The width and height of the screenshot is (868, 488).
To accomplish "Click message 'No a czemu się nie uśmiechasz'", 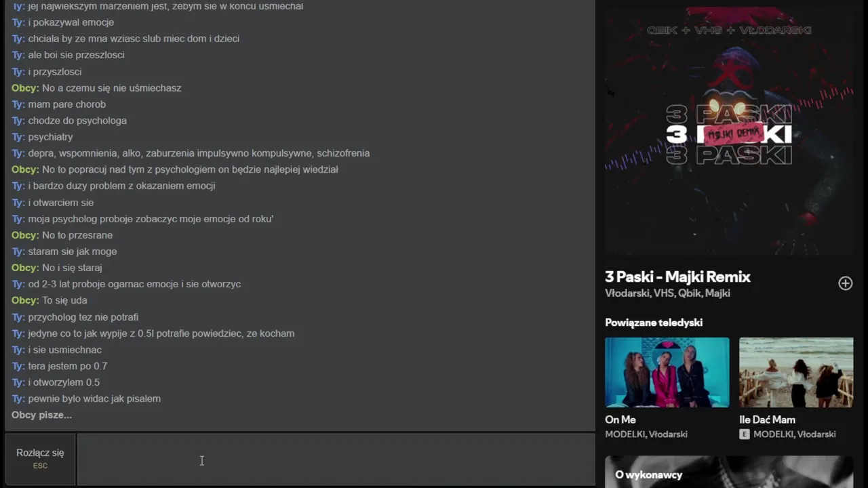I will [96, 88].
